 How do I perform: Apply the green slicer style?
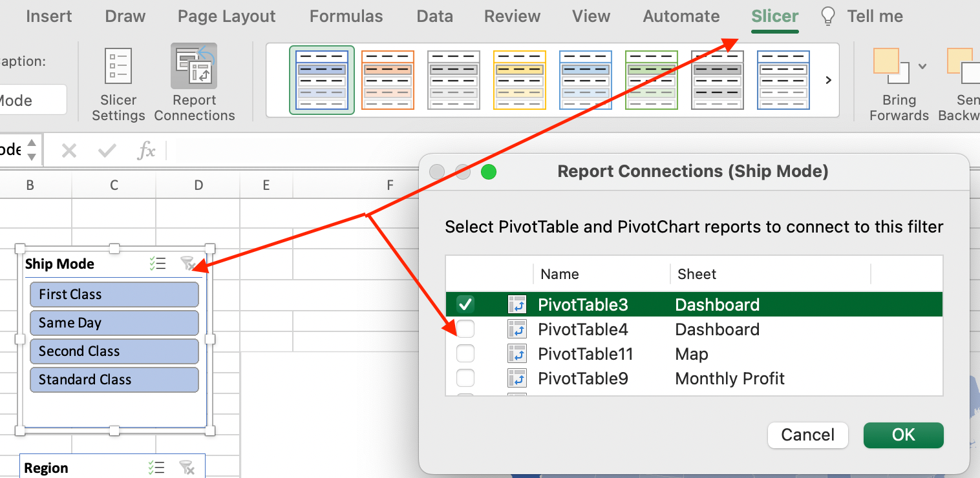(x=652, y=80)
